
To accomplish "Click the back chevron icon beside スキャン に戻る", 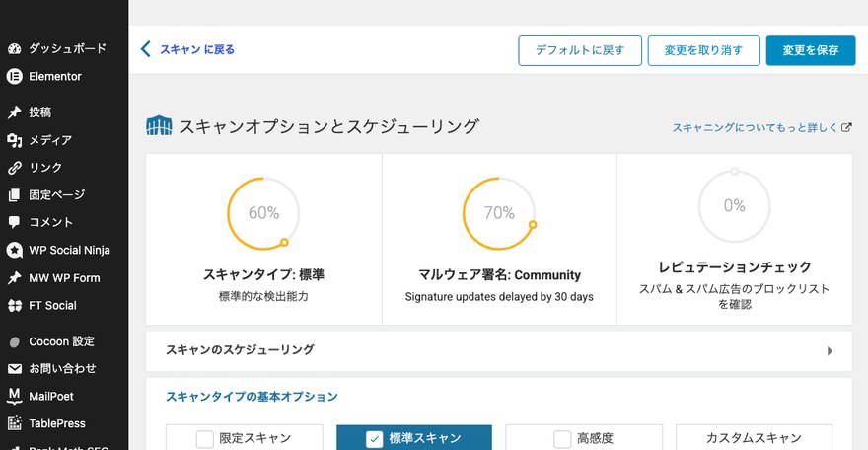I will [x=146, y=49].
